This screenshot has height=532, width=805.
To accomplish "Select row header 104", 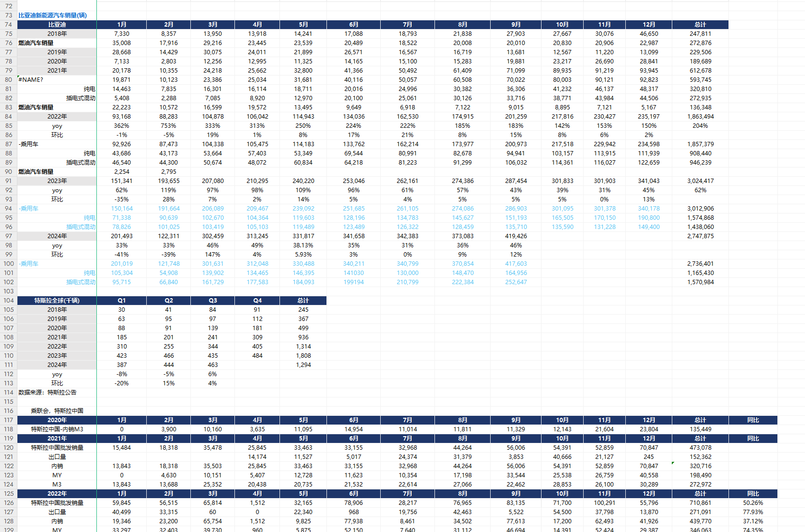I will 9,301.
